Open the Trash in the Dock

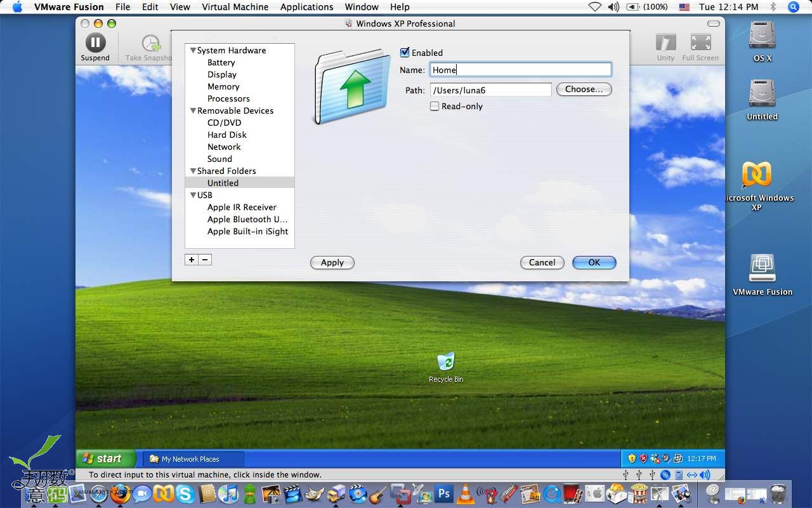point(778,493)
